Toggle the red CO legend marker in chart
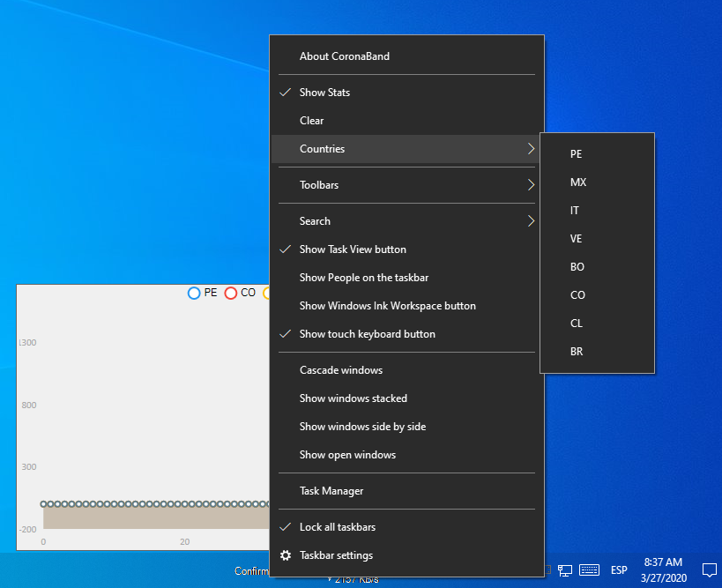722x588 pixels. (x=231, y=293)
